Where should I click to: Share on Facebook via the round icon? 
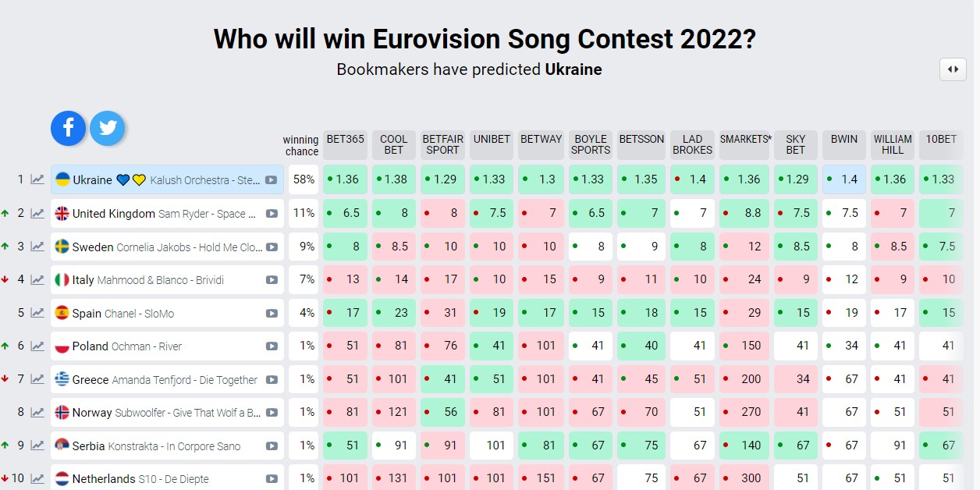coord(69,128)
